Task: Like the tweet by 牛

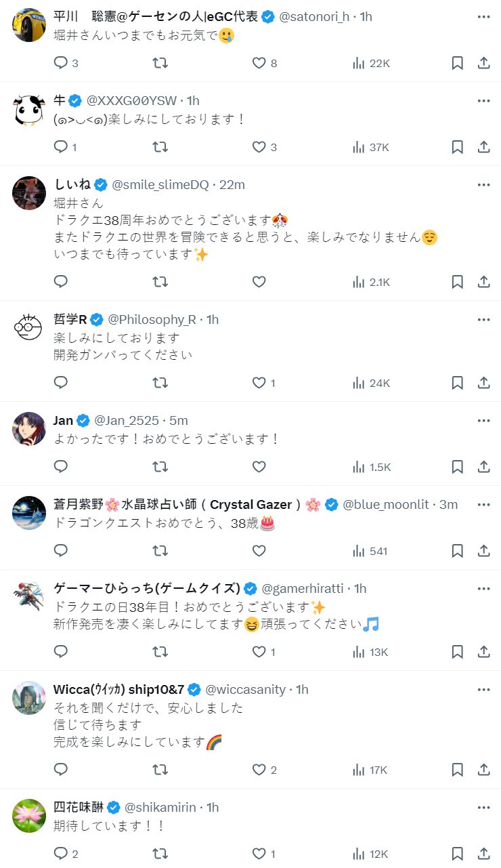Action: coord(259,147)
